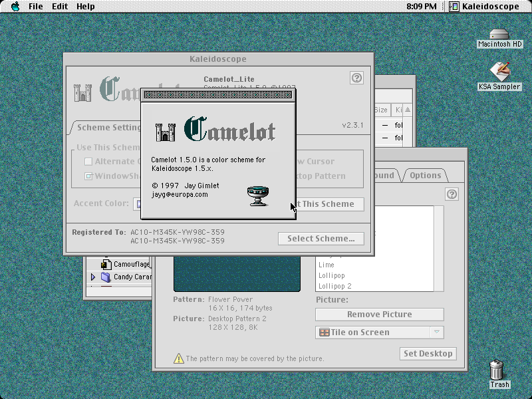Click the sort order icon in the Finder window
Screen dimensions: 532x399
(x=408, y=110)
